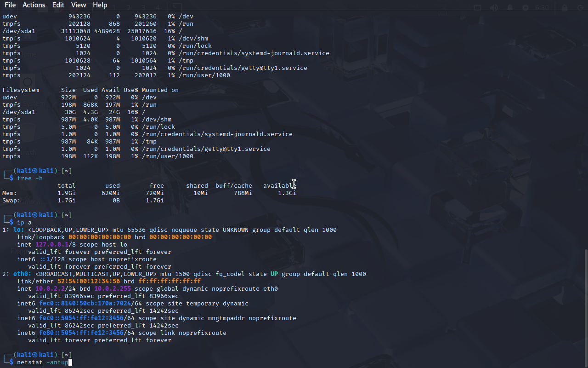Click the IPv6 address fec0::8140:50cb:170a:7024

pos(85,304)
